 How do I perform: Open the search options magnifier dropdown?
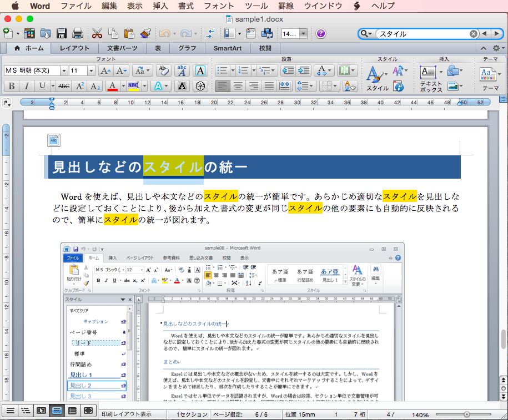click(x=366, y=34)
